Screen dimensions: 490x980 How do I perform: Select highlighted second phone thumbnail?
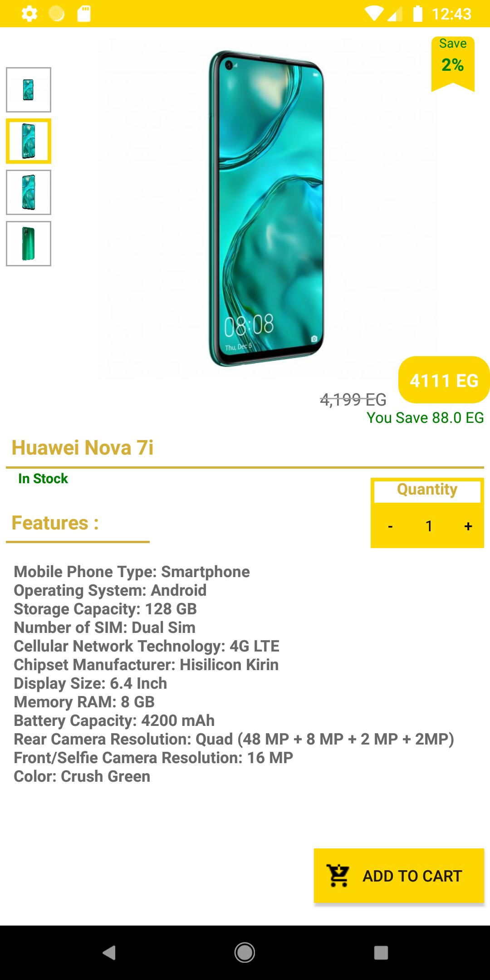29,141
